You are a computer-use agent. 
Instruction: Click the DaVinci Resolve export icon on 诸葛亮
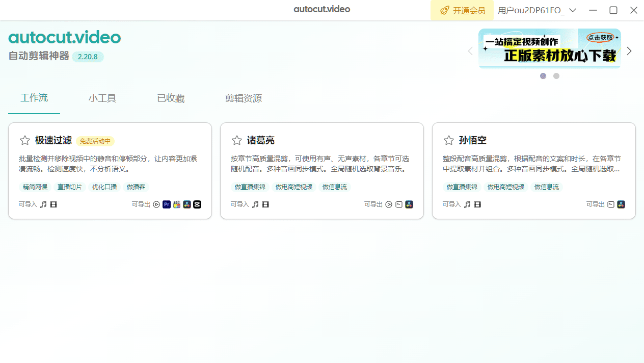[x=409, y=204]
